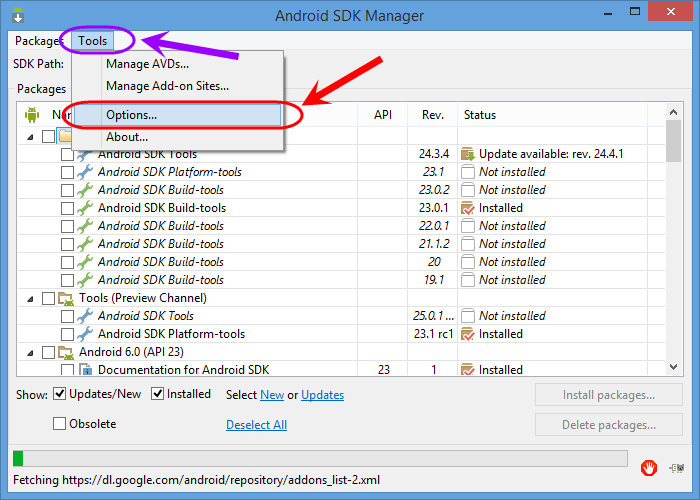Click wrench icon of Android SDK Platform-tools 23.1
Image resolution: width=700 pixels, height=500 pixels.
point(85,172)
